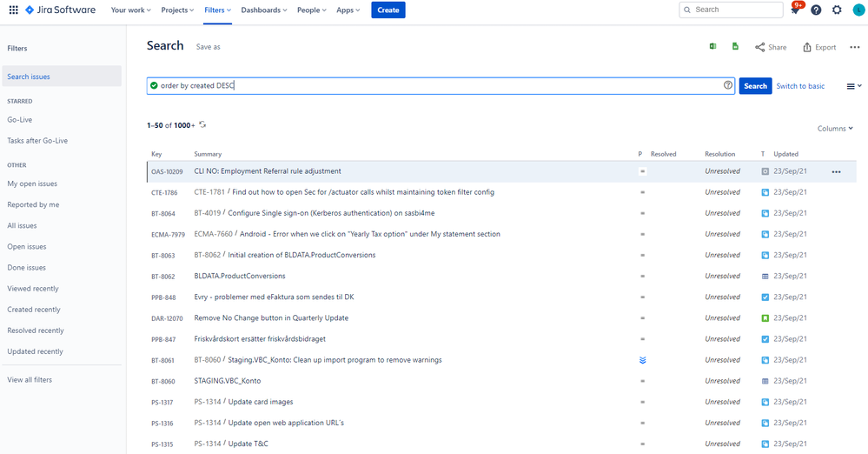The width and height of the screenshot is (868, 454).
Task: Open the notifications bell icon
Action: [x=795, y=10]
